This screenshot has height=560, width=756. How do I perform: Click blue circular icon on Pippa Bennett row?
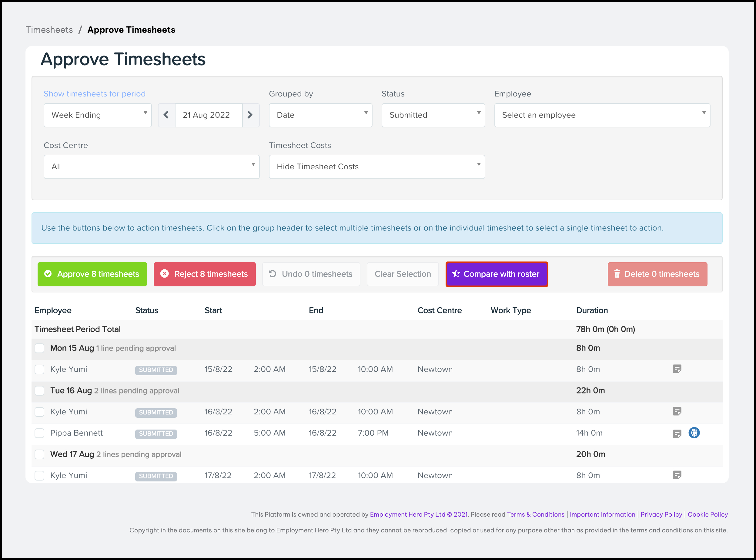[694, 433]
